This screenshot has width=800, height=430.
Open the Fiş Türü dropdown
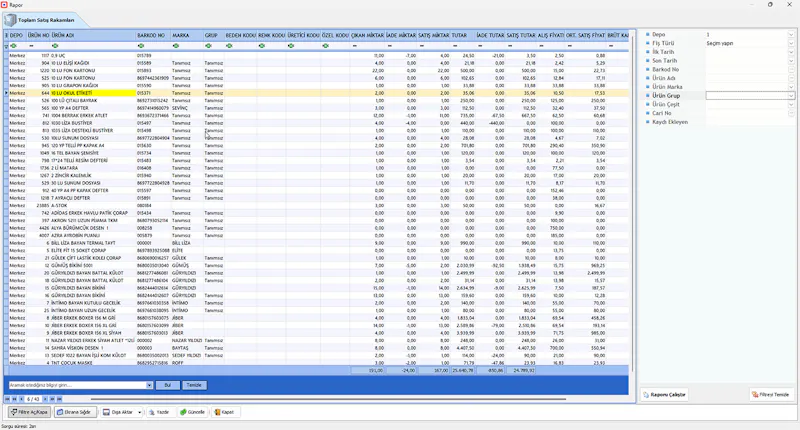tap(791, 43)
